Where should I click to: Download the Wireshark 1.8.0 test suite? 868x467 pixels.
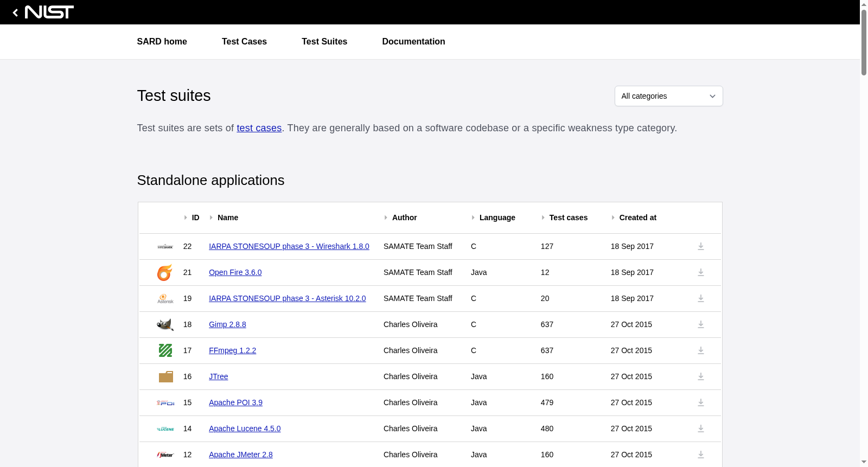click(x=700, y=246)
